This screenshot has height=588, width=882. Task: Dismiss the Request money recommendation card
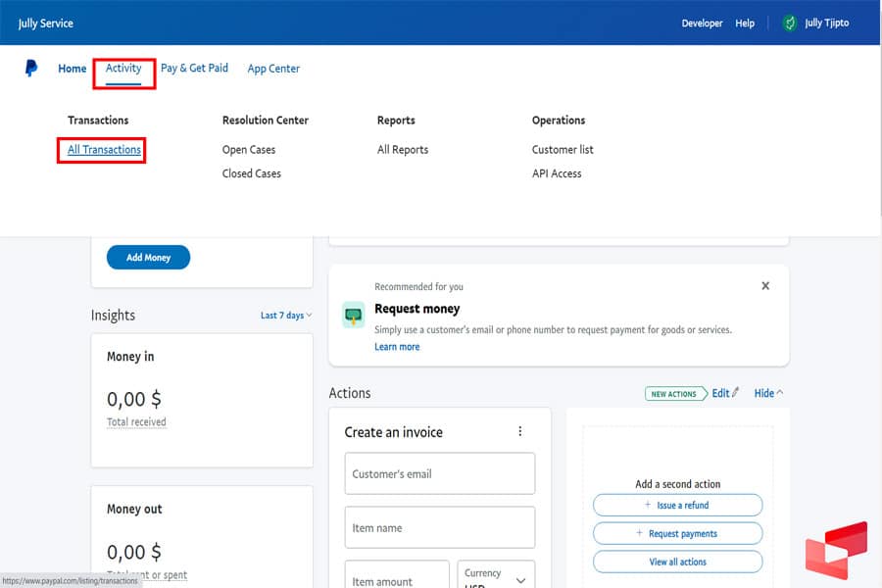[765, 286]
